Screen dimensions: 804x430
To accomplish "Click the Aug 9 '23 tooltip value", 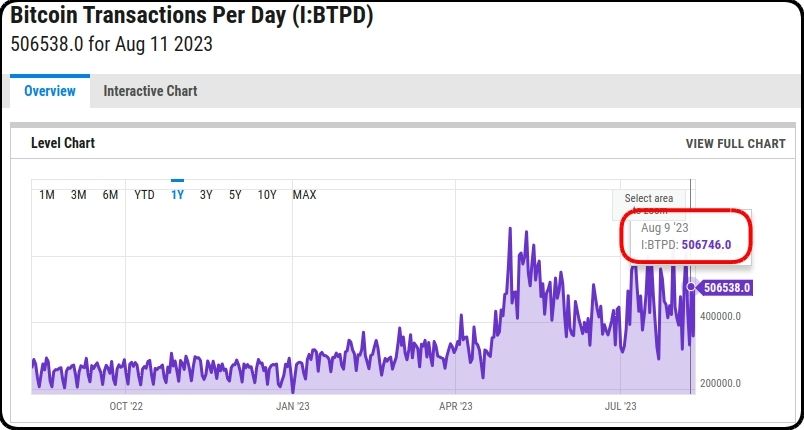I will (706, 244).
